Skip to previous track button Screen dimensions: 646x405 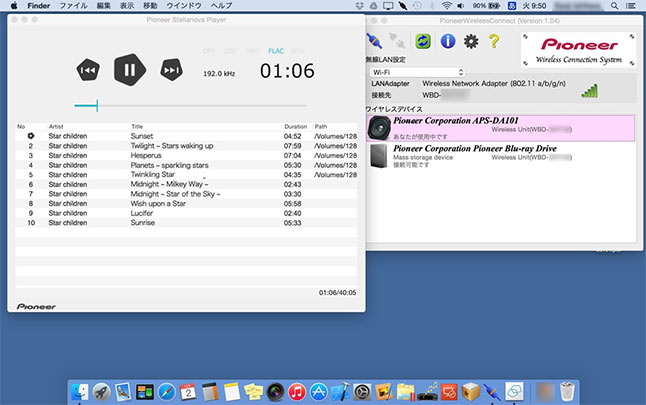tap(88, 70)
